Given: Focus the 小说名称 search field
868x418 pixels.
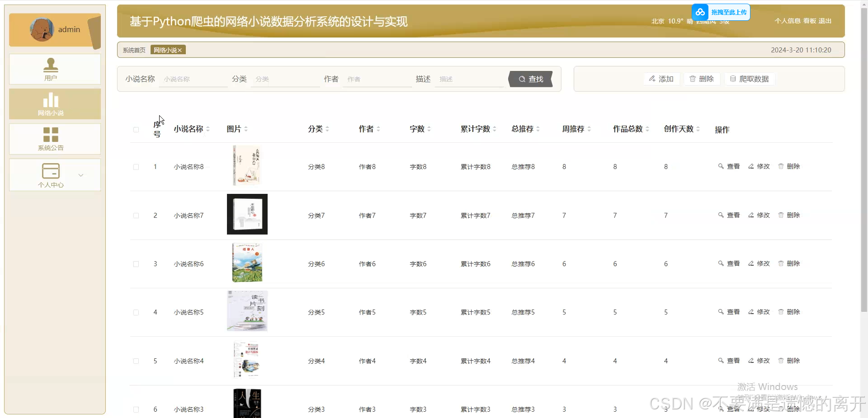Looking at the screenshot, I should tap(193, 79).
